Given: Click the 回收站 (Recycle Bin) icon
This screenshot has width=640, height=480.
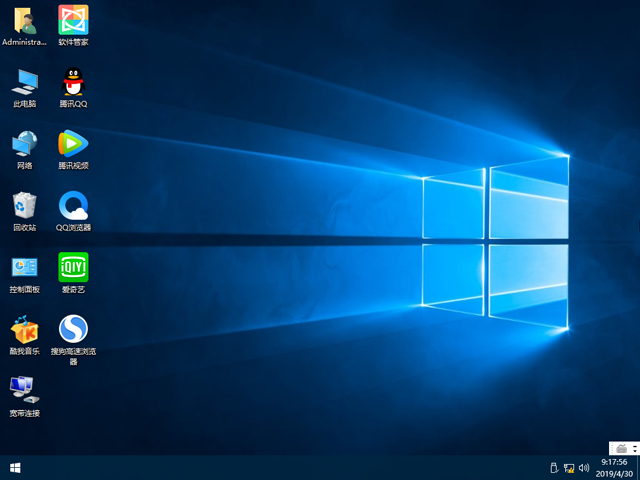Looking at the screenshot, I should coord(24,205).
